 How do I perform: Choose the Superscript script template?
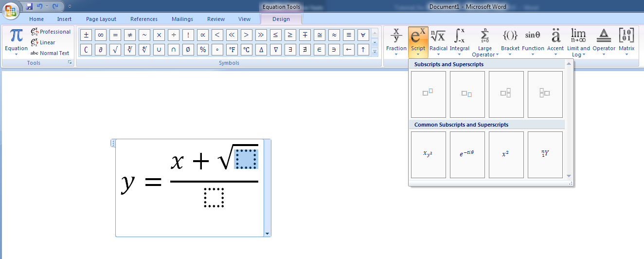pos(428,94)
